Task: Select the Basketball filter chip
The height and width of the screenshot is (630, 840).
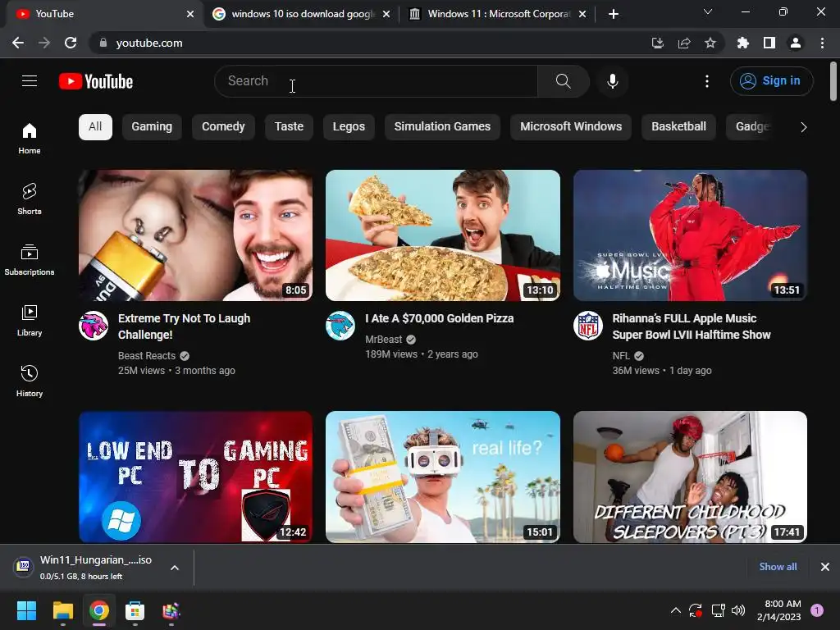Action: [x=678, y=127]
